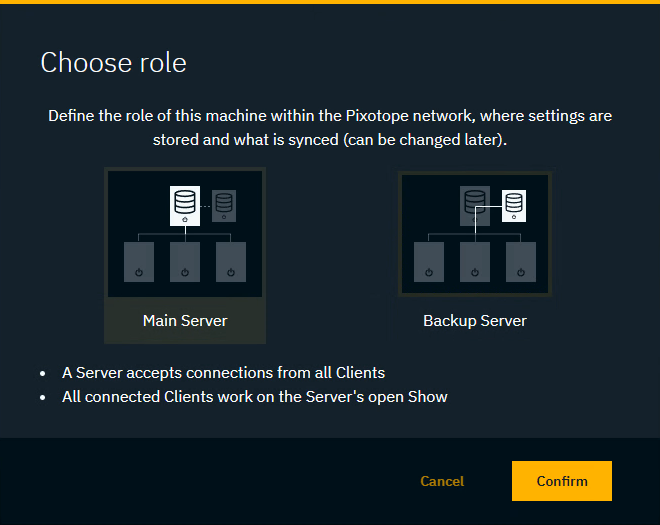
Task: Click the bullet about Server's open Show
Action: tap(254, 397)
